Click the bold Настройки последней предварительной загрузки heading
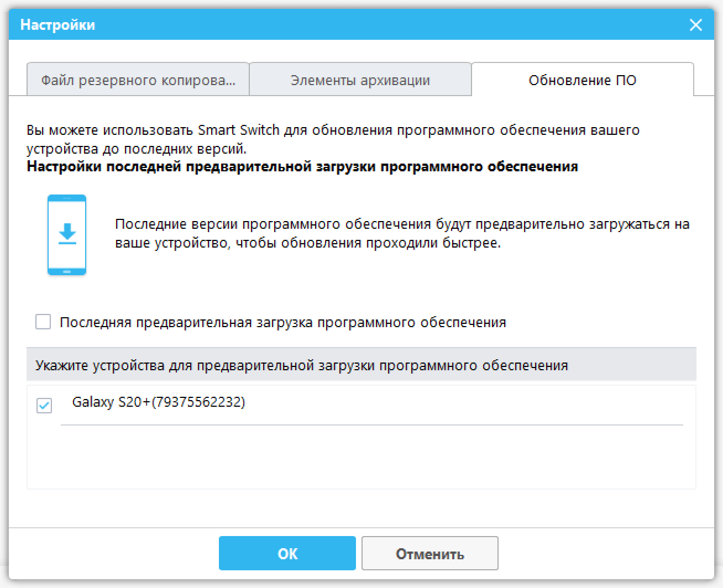This screenshot has width=723, height=588. (x=302, y=167)
